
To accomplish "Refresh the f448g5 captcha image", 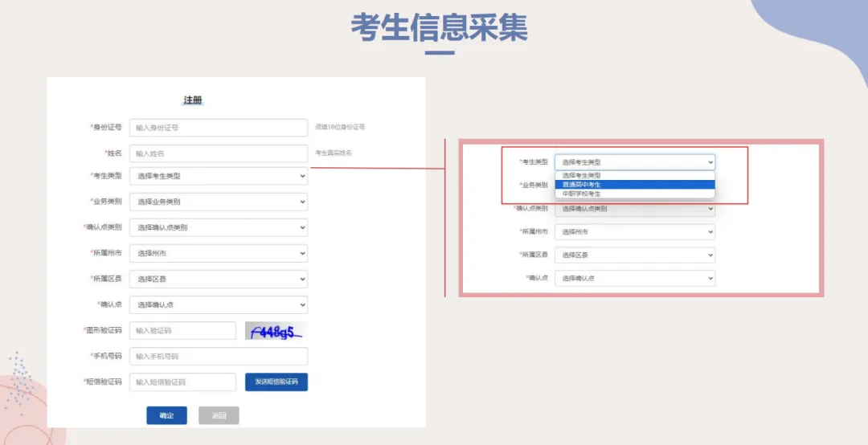I will (276, 331).
